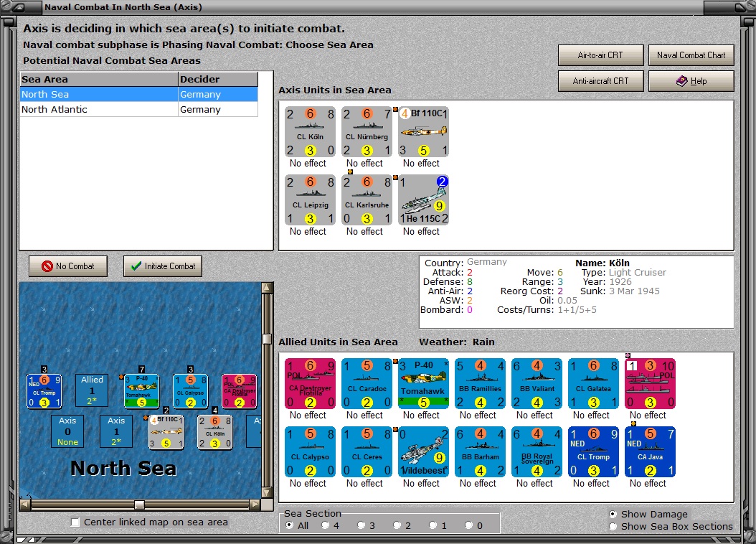The width and height of the screenshot is (756, 544).
Task: Select sea section 4 radio button
Action: [326, 525]
